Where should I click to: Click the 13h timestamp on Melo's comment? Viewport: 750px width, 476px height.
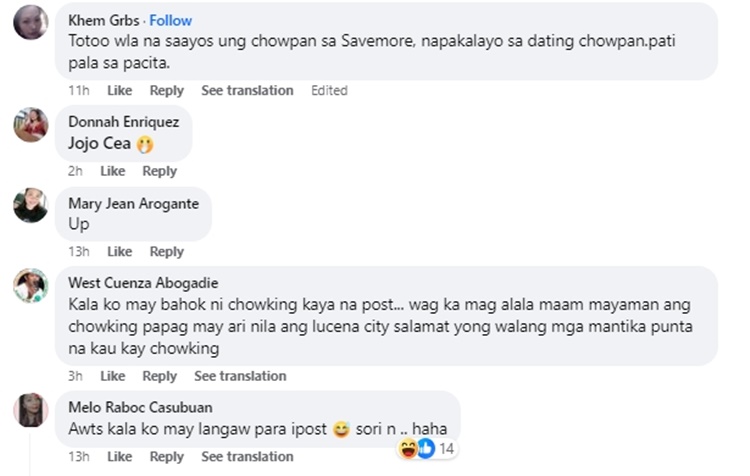(x=78, y=457)
